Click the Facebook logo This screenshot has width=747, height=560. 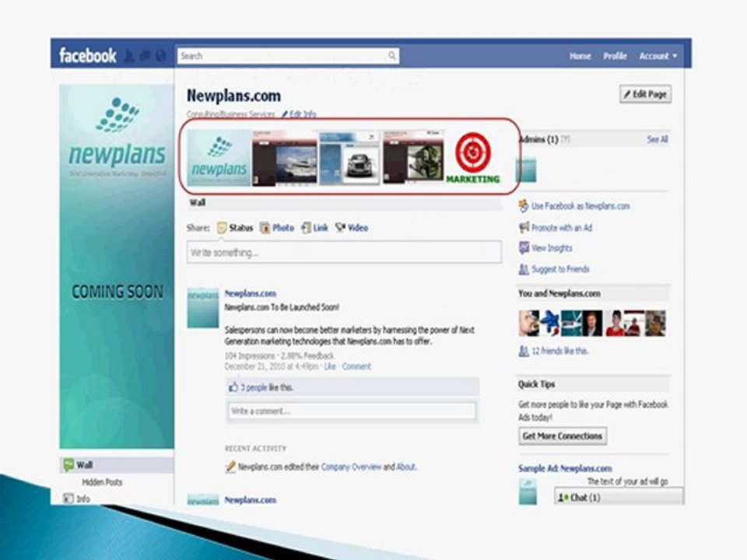pos(88,56)
